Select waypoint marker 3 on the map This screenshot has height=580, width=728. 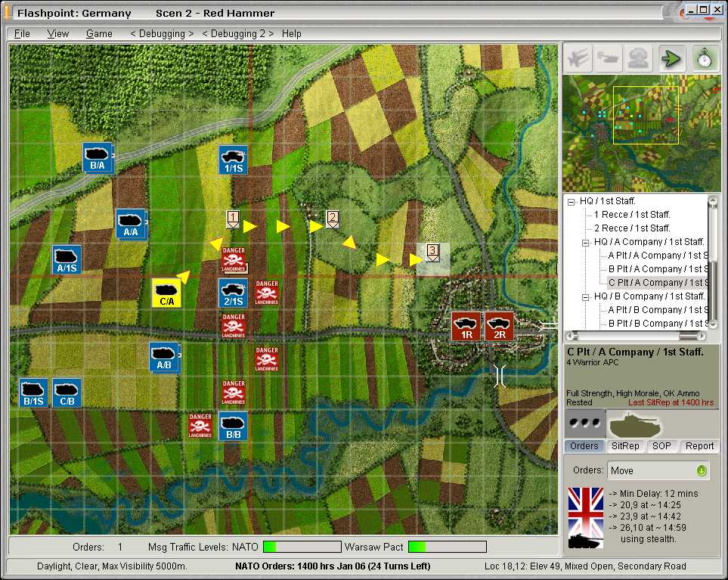click(x=432, y=252)
